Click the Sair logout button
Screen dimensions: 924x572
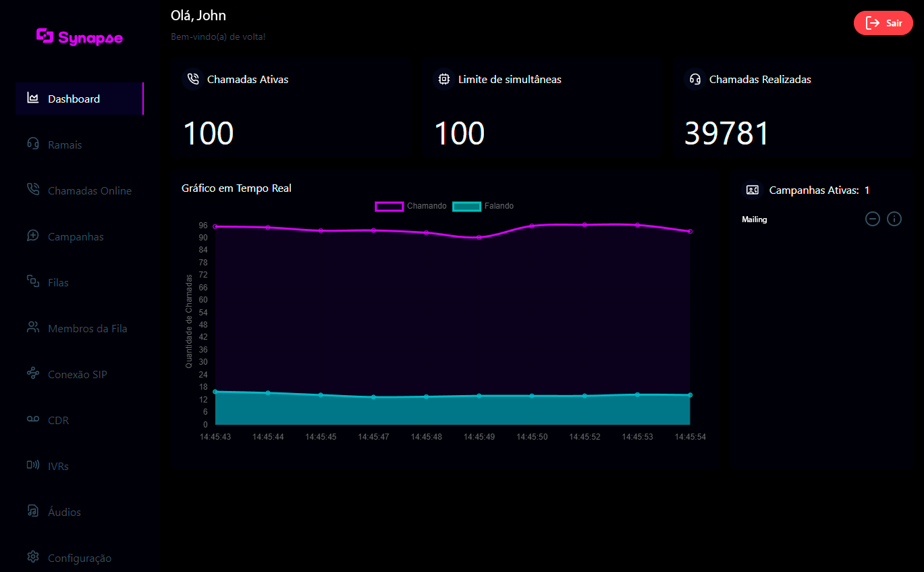tap(883, 23)
